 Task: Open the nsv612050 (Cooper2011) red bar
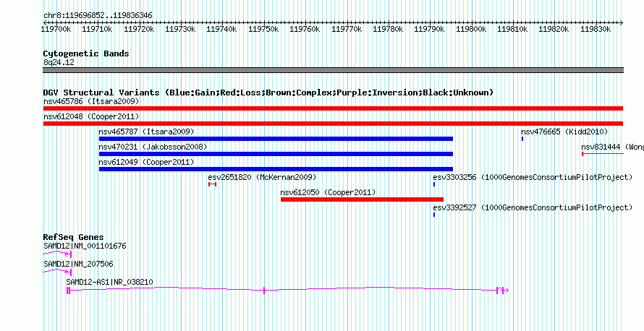[x=362, y=199]
